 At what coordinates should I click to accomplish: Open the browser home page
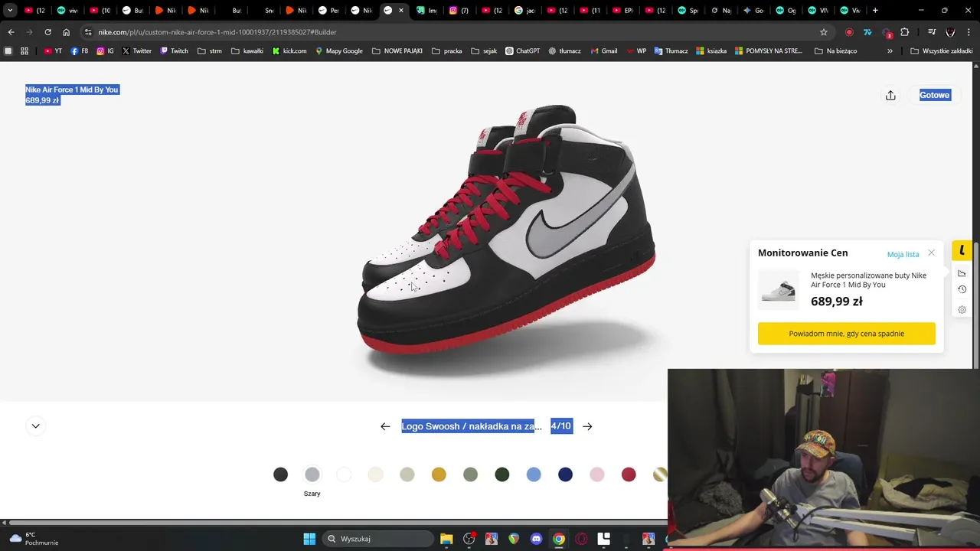coord(66,32)
